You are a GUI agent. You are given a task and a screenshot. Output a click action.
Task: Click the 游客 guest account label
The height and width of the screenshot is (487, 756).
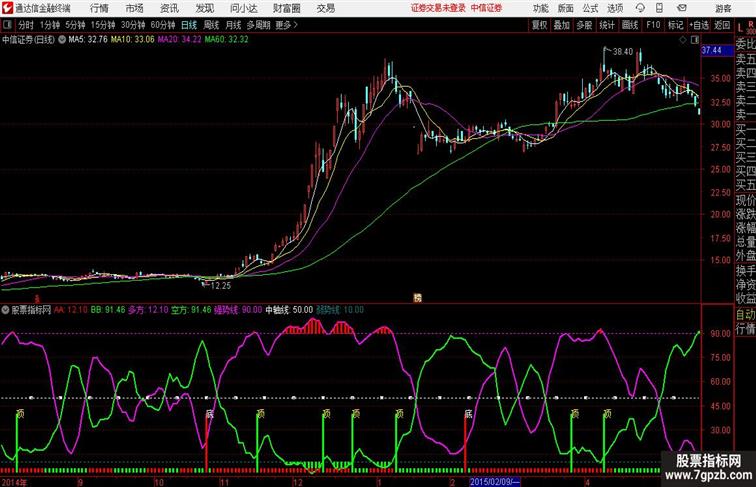click(x=723, y=8)
